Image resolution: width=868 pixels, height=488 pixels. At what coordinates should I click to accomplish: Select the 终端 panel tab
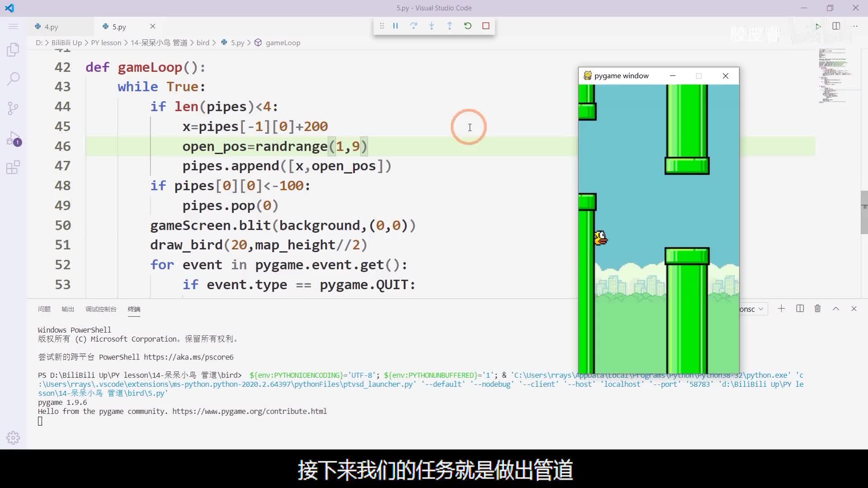pos(134,309)
